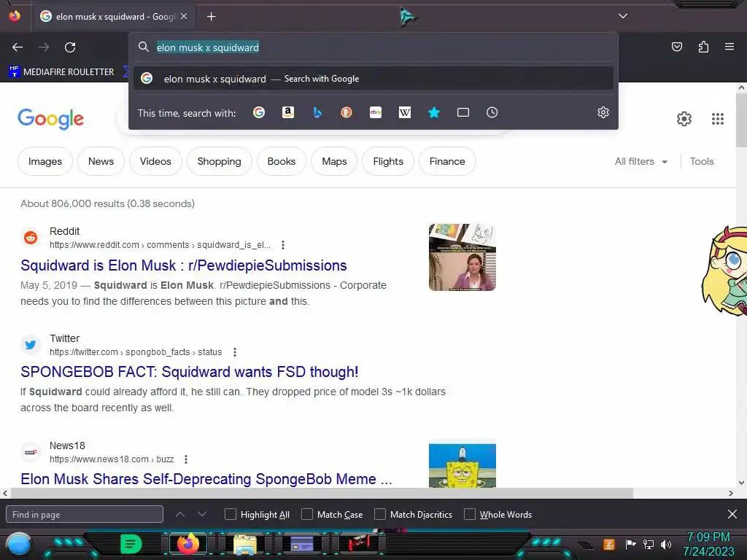747x560 pixels.
Task: Switch to News results tab
Action: click(x=101, y=161)
